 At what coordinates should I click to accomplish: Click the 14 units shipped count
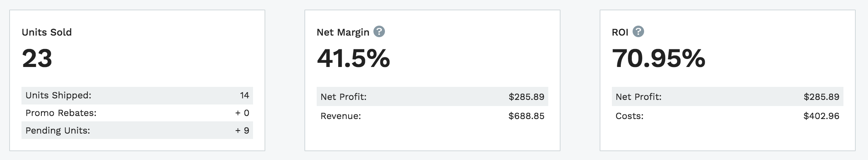[x=245, y=95]
